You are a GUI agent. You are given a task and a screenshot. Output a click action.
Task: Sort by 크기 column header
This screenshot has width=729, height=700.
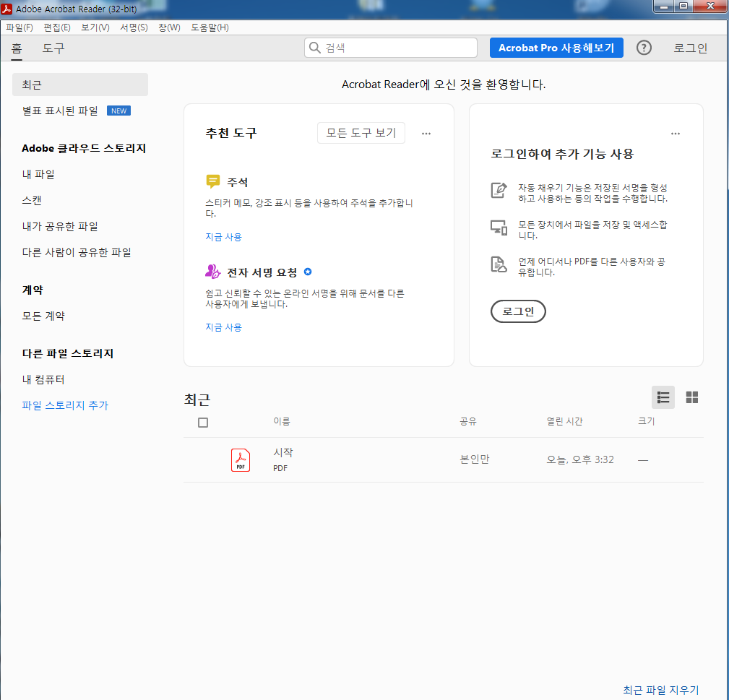pos(646,420)
